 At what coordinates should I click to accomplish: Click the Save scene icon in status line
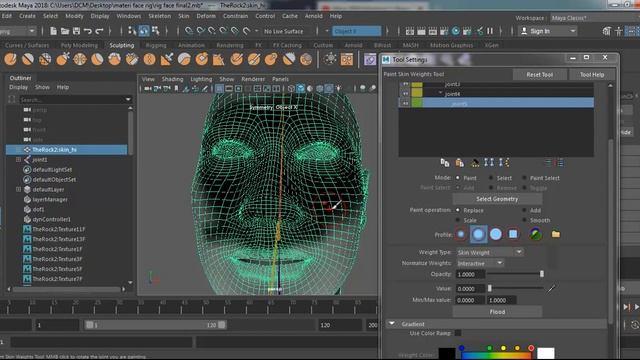(x=76, y=31)
